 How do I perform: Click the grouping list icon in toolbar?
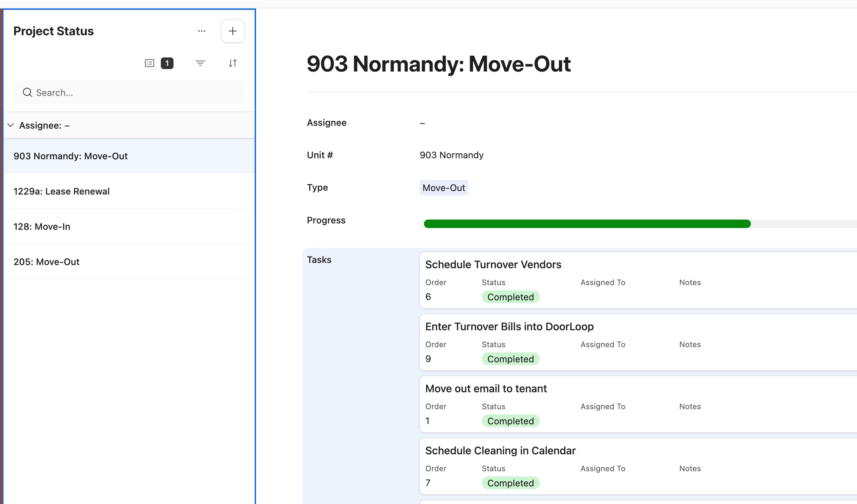(150, 63)
